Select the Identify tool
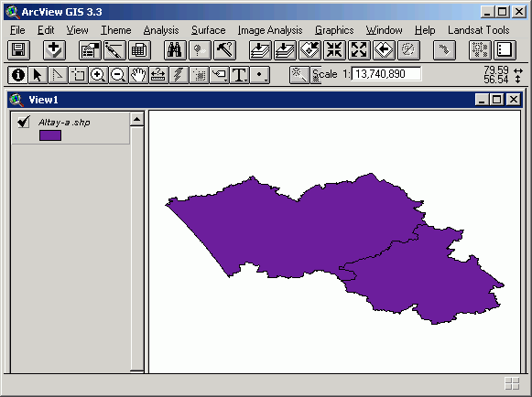 point(17,75)
